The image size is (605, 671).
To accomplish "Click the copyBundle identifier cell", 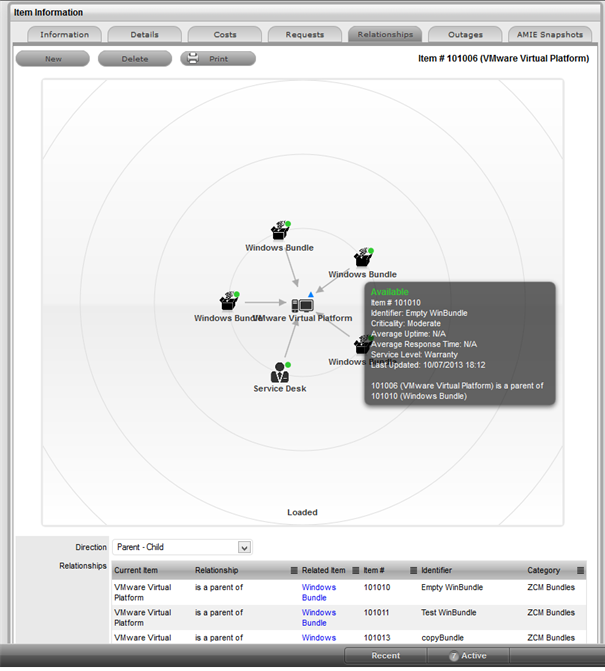I will pyautogui.click(x=442, y=638).
